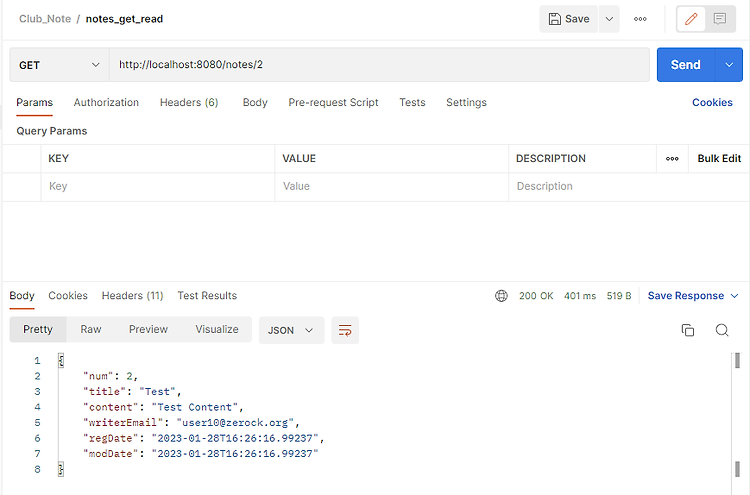This screenshot has width=750, height=495.
Task: Expand the Send button dropdown arrow
Action: tap(729, 65)
